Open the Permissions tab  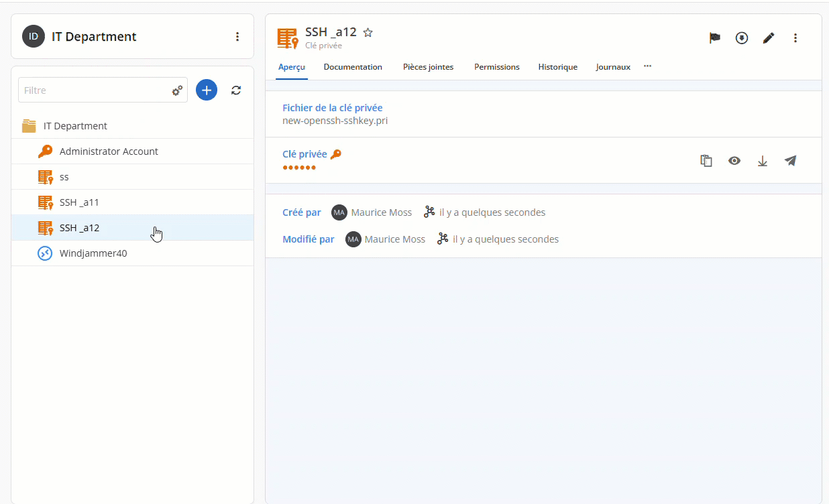click(x=496, y=67)
